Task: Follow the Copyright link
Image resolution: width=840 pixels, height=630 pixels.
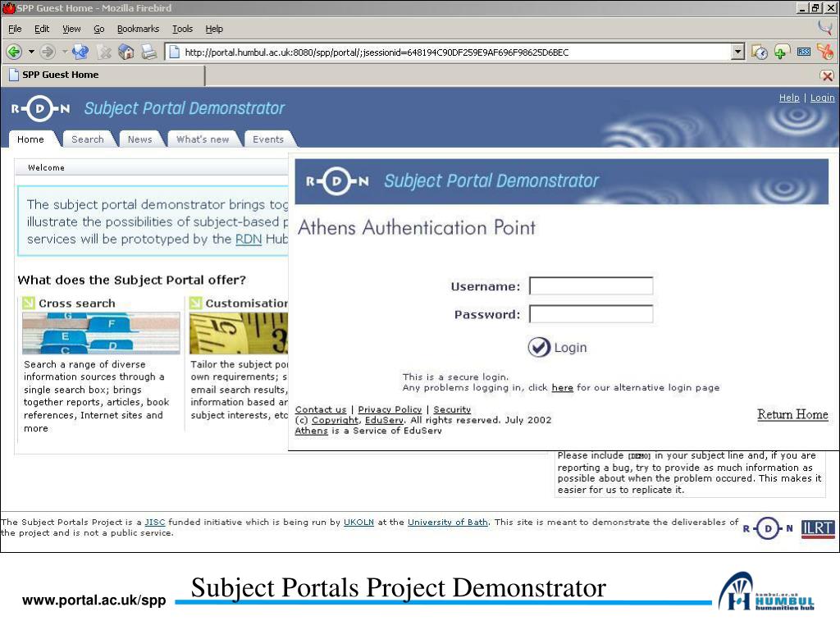Action: 335,420
